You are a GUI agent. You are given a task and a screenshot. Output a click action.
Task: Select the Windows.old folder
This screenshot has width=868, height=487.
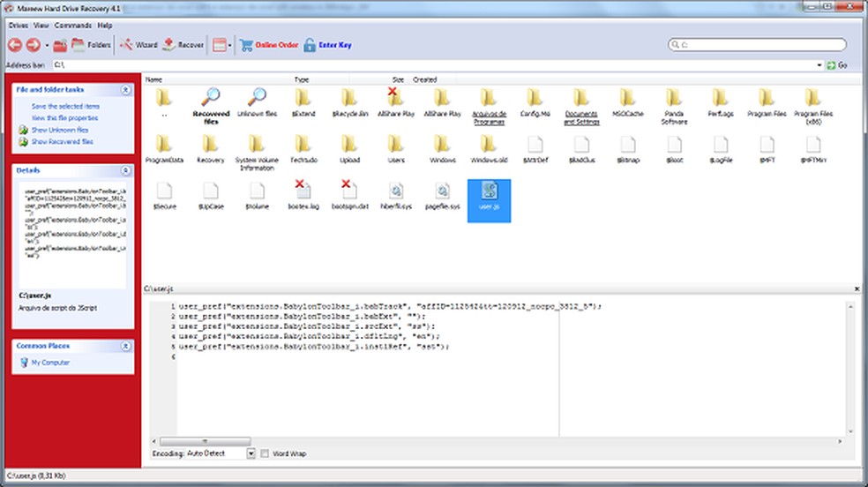(489, 149)
